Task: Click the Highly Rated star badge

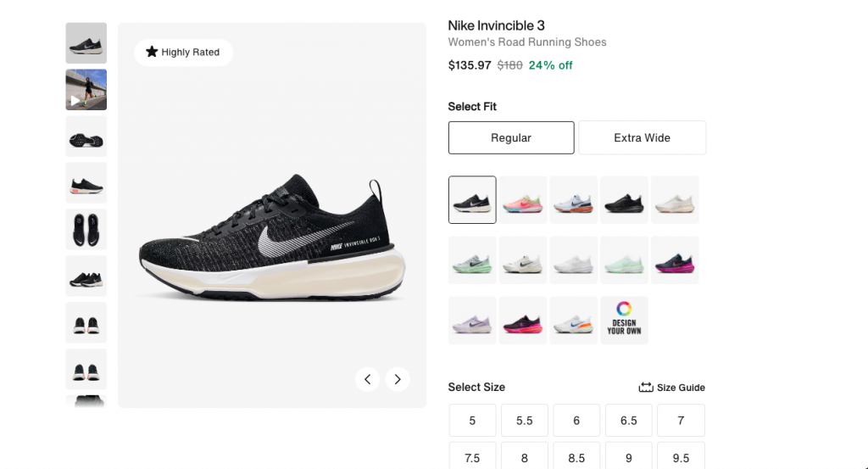Action: point(183,52)
